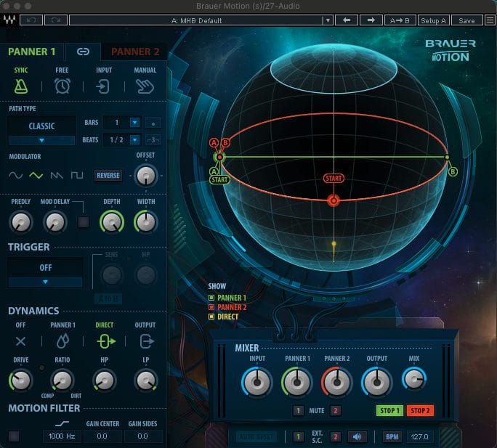Click the green Stop 1 button
This screenshot has width=497, height=448.
[x=389, y=411]
